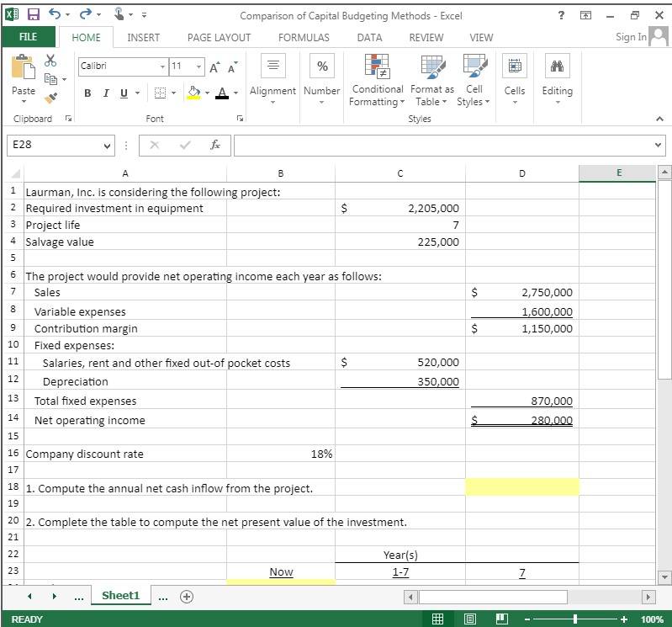Collapse the ribbon with the caret

click(659, 119)
